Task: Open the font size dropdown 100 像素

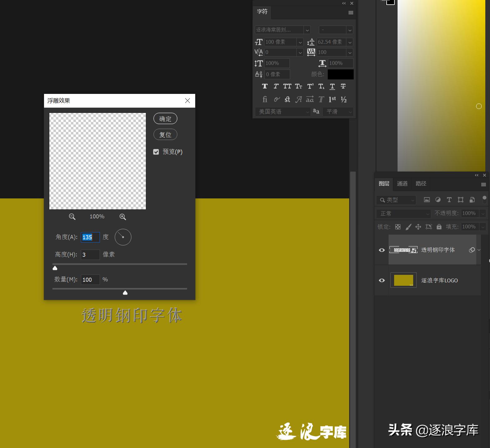Action: [x=300, y=42]
